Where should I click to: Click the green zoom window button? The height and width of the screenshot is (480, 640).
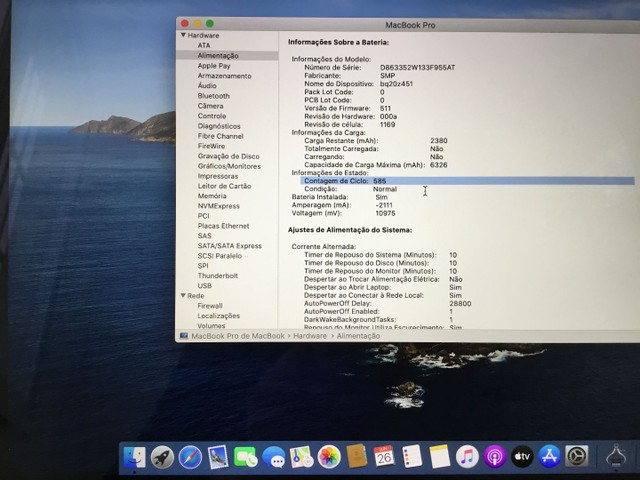210,23
